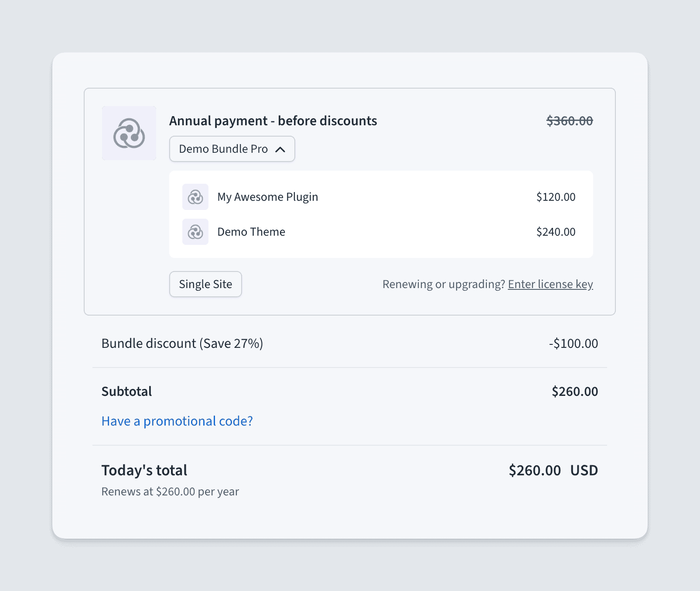Image resolution: width=700 pixels, height=591 pixels.
Task: Click the large bundle logo icon
Action: pyautogui.click(x=129, y=133)
